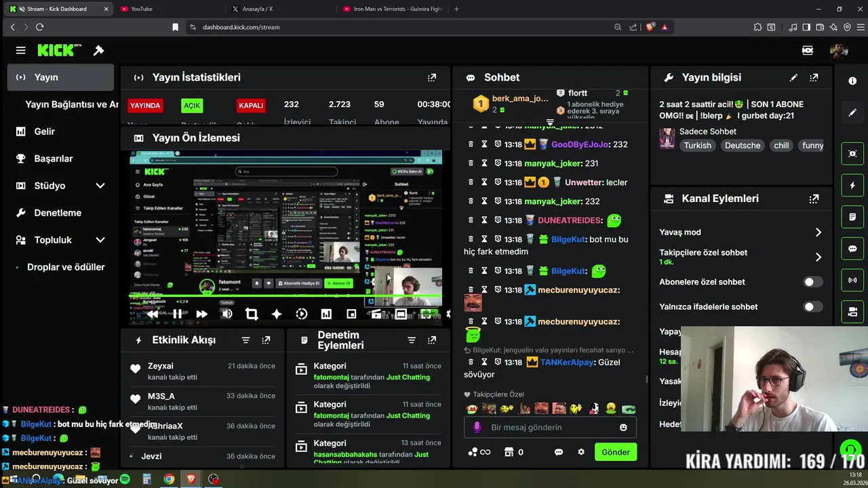868x488 pixels.
Task: Switch to the Anasayfa / X browser tab
Action: 281,9
